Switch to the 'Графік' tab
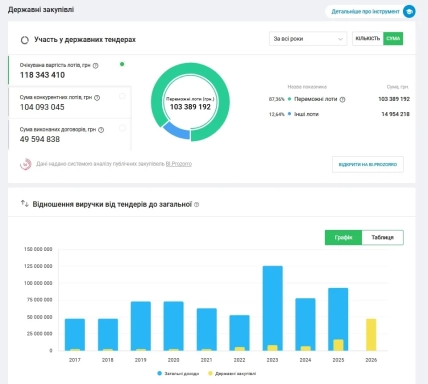 [x=343, y=237]
